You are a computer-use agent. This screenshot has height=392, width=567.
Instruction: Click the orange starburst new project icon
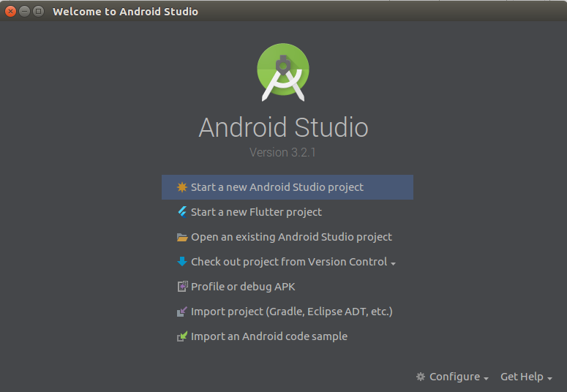[x=182, y=187]
